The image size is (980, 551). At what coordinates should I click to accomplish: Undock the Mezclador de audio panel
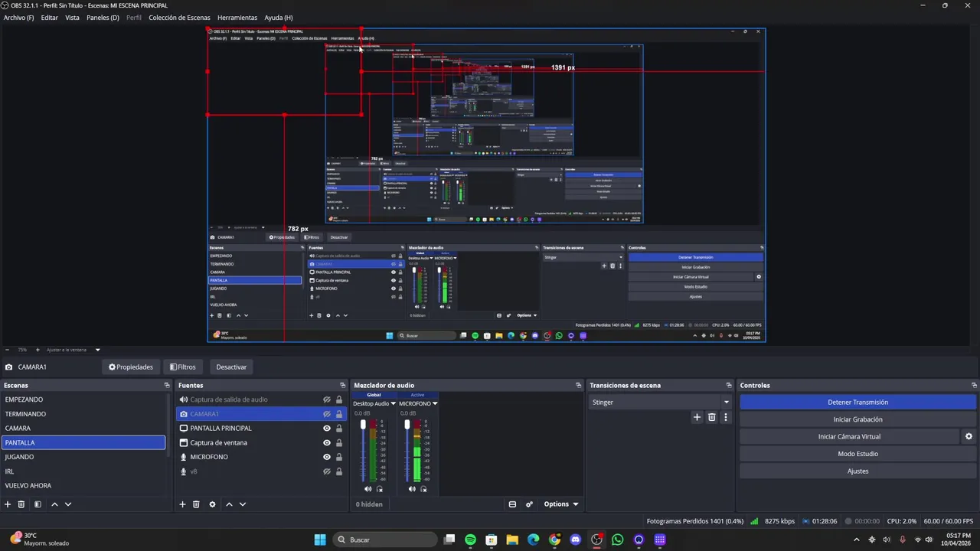point(579,386)
